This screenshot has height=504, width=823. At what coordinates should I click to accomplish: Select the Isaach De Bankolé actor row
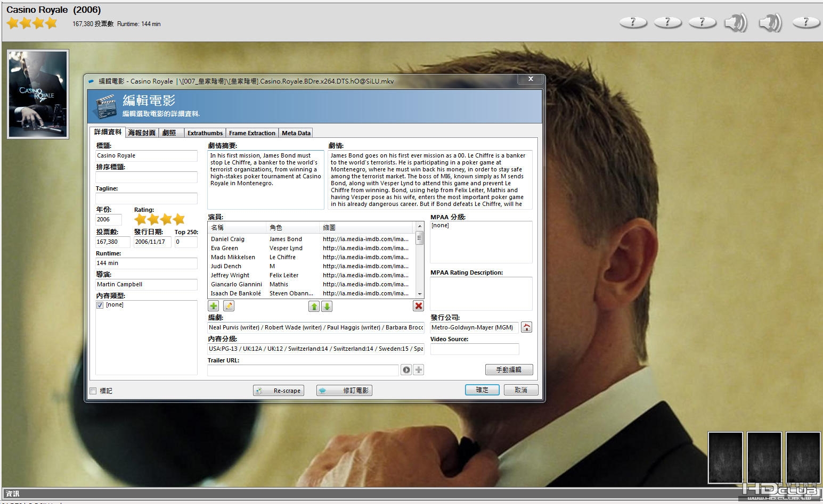click(312, 293)
